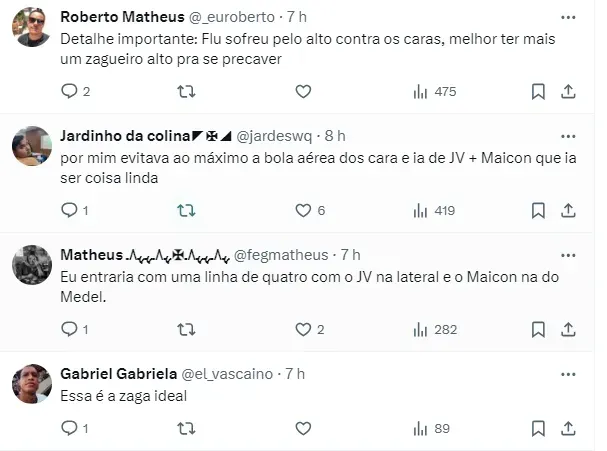Open the Gabriel Gabriela profile name
The height and width of the screenshot is (451, 607).
117,373
